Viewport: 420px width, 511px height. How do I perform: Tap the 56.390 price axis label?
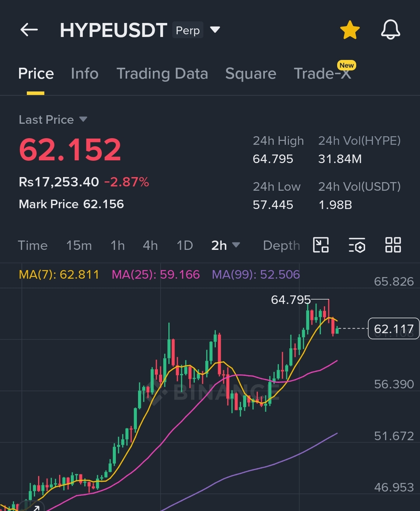pos(394,384)
